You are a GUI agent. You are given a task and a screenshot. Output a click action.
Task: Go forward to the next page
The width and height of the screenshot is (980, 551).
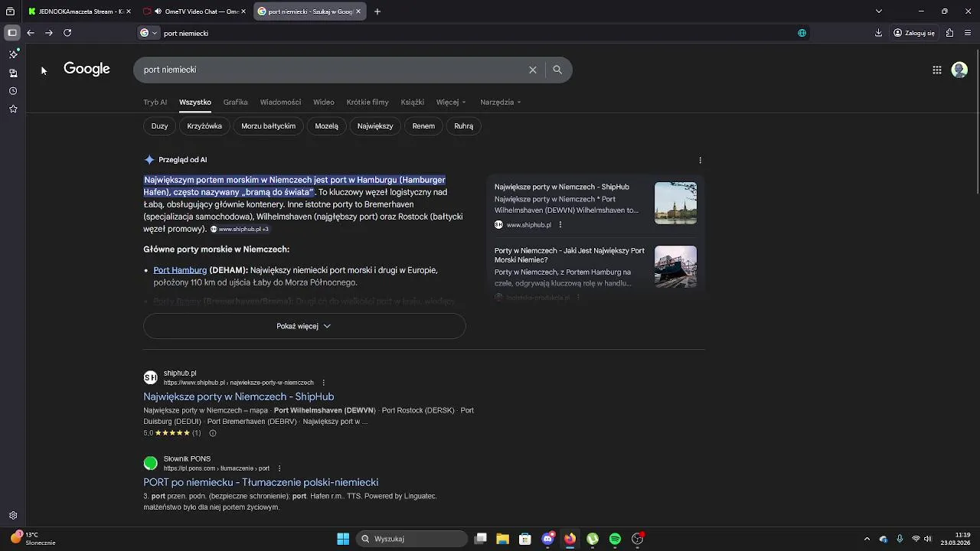[49, 33]
